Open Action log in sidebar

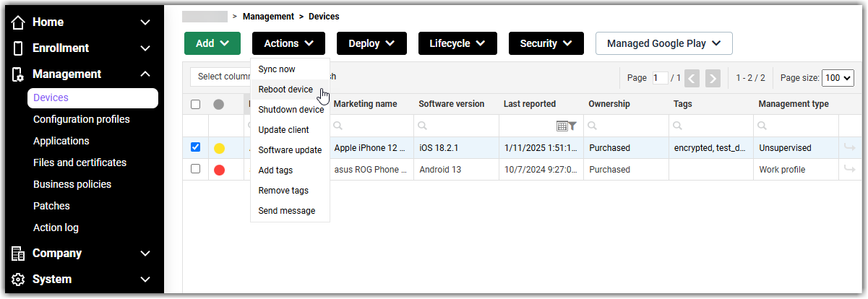click(x=56, y=227)
